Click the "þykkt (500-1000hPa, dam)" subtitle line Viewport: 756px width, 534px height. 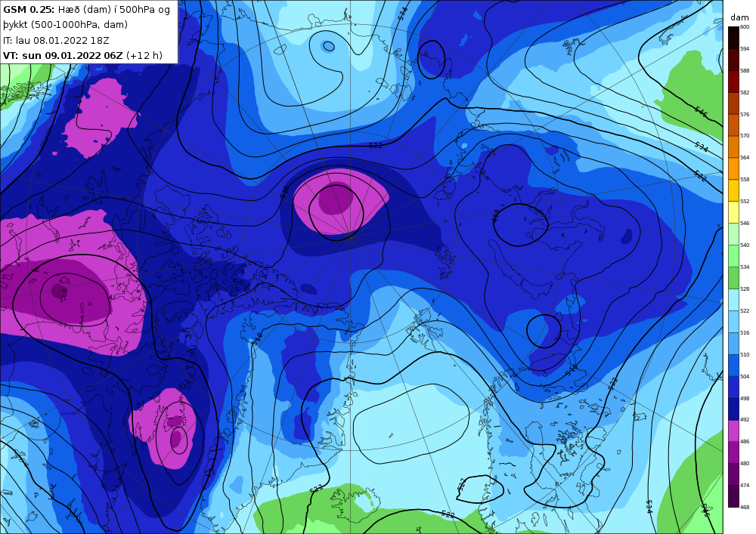click(x=65, y=25)
